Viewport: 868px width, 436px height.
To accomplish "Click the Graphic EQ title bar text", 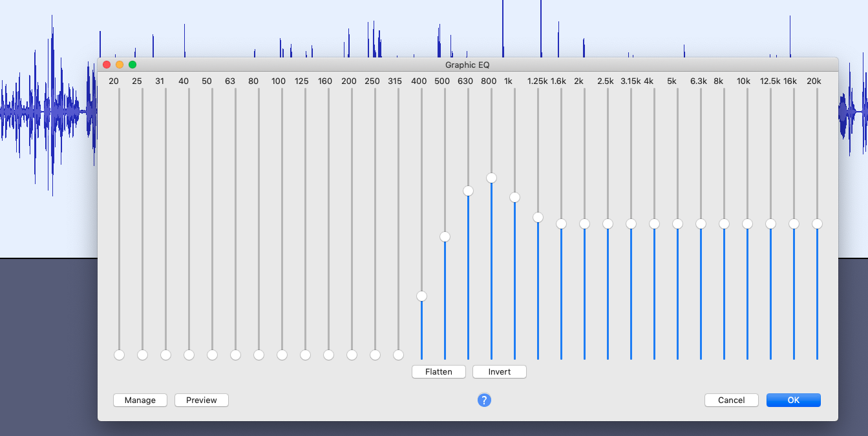I will coord(467,65).
